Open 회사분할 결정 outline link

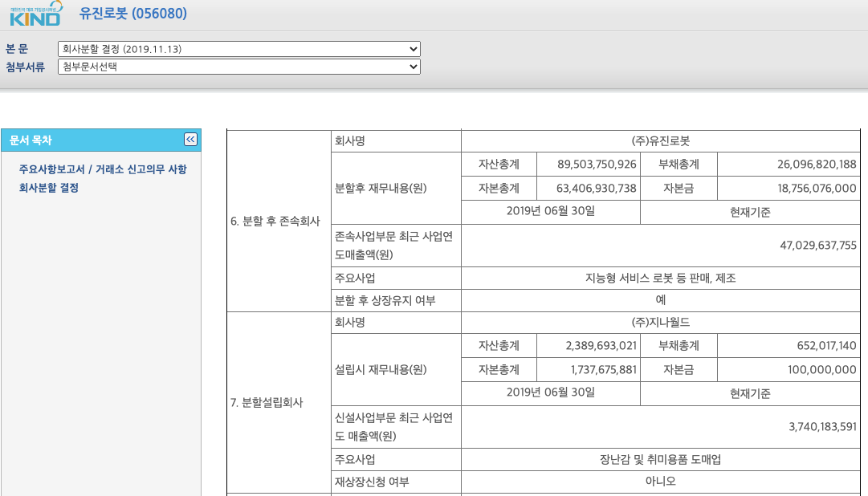pos(49,188)
